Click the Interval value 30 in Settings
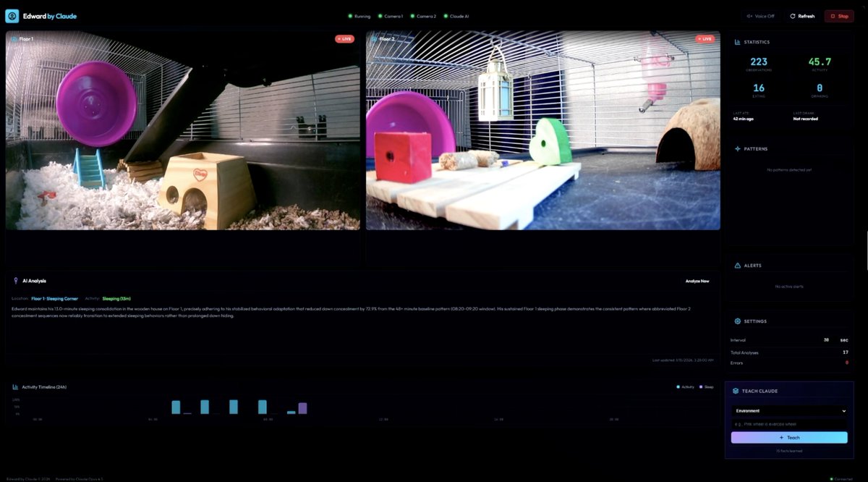This screenshot has height=482, width=868. coord(826,339)
